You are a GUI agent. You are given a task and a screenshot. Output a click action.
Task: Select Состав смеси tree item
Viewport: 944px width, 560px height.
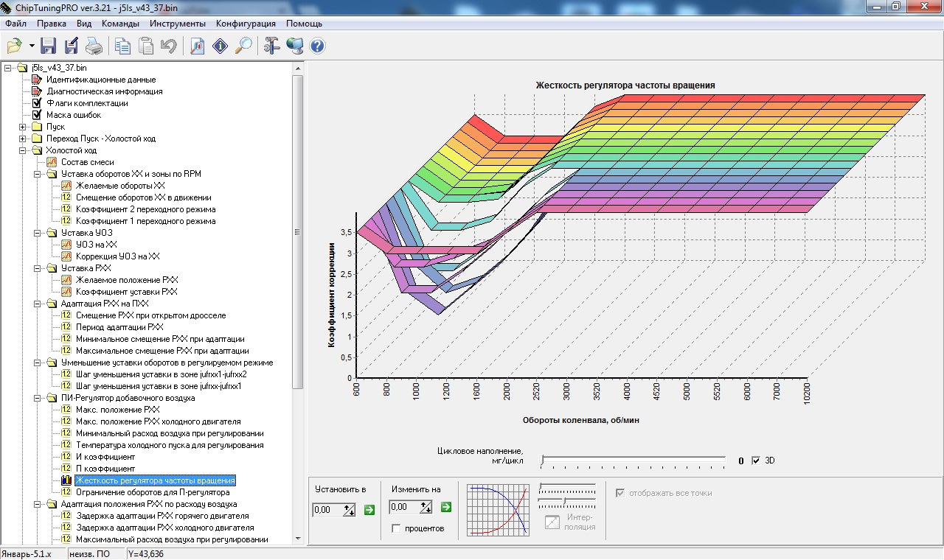(88, 162)
